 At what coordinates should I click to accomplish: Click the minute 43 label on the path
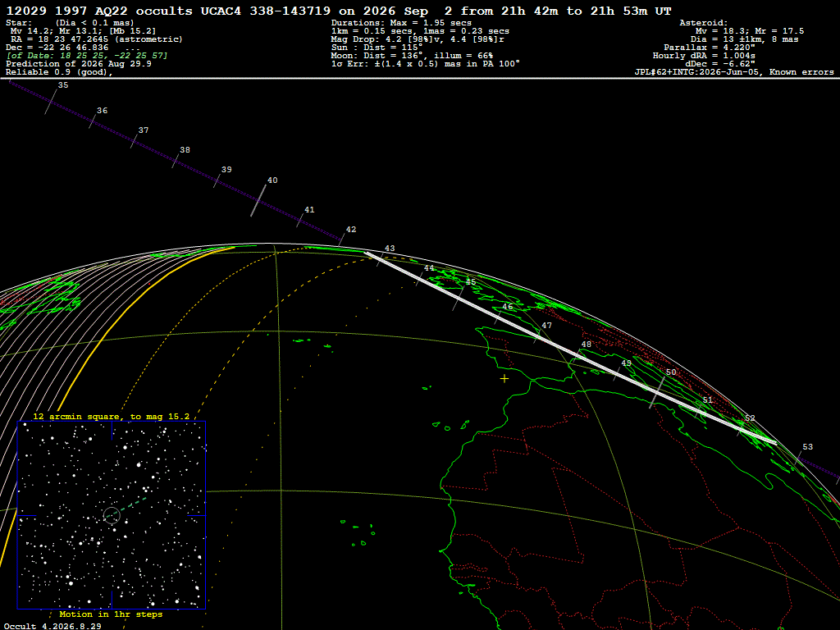click(390, 249)
